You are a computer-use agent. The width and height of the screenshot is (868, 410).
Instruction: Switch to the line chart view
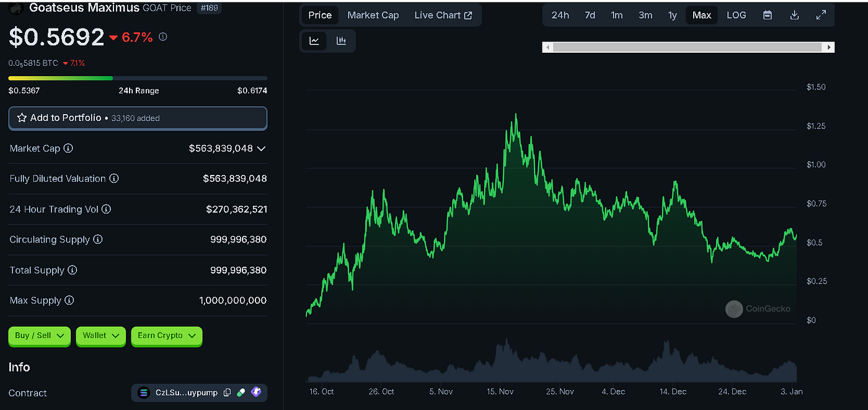(314, 41)
